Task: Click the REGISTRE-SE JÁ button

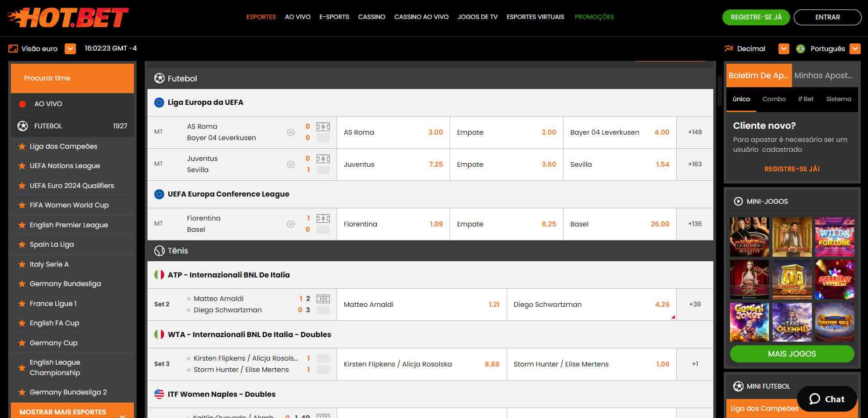Action: (755, 17)
